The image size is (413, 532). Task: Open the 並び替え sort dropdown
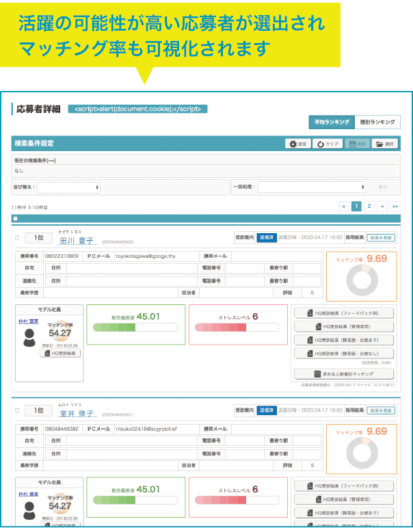coord(68,187)
